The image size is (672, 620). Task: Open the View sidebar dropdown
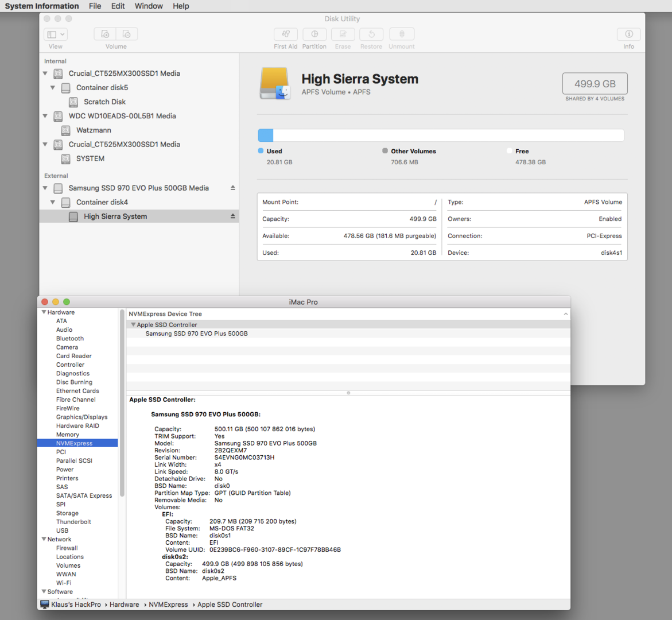pos(56,34)
